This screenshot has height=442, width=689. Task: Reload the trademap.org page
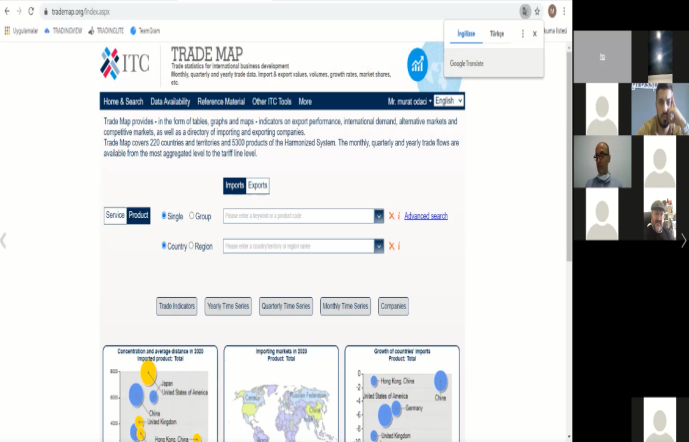point(31,11)
